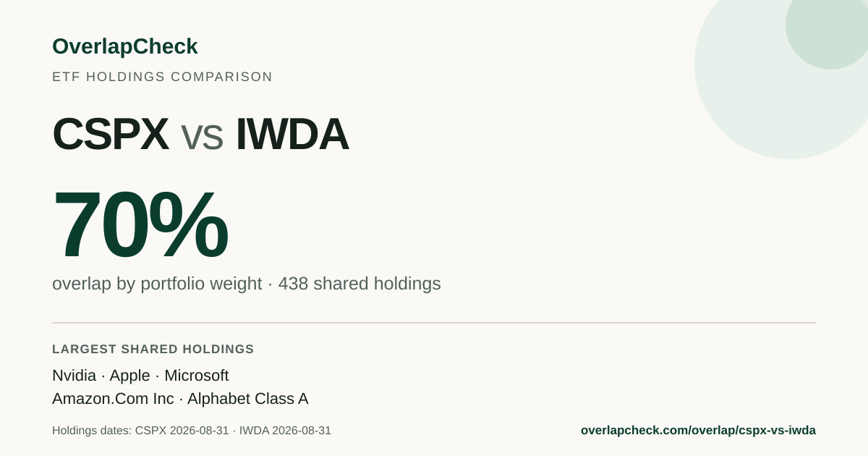This screenshot has height=456, width=868.
Task: Select Nvidia in shared holdings list
Action: 74,376
